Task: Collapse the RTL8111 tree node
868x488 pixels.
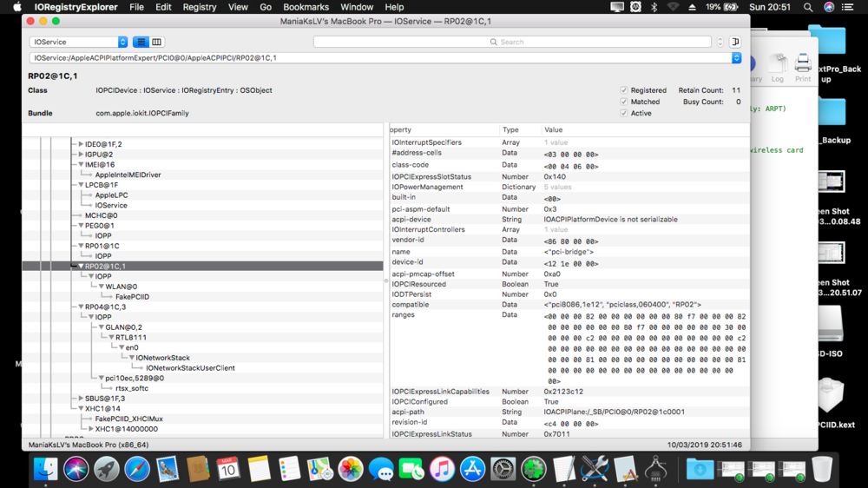Action: [x=111, y=337]
